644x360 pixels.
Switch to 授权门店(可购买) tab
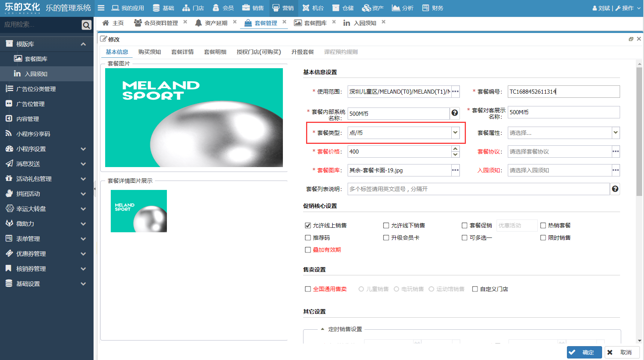tap(259, 52)
